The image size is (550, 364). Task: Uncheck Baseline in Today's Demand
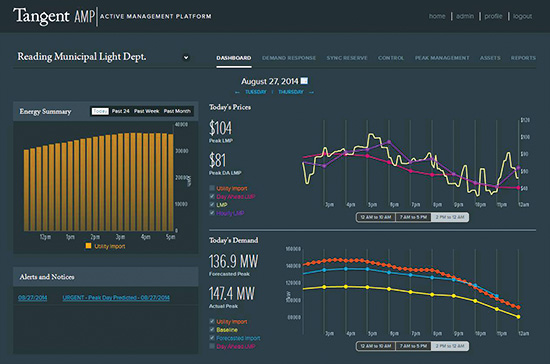(x=212, y=330)
